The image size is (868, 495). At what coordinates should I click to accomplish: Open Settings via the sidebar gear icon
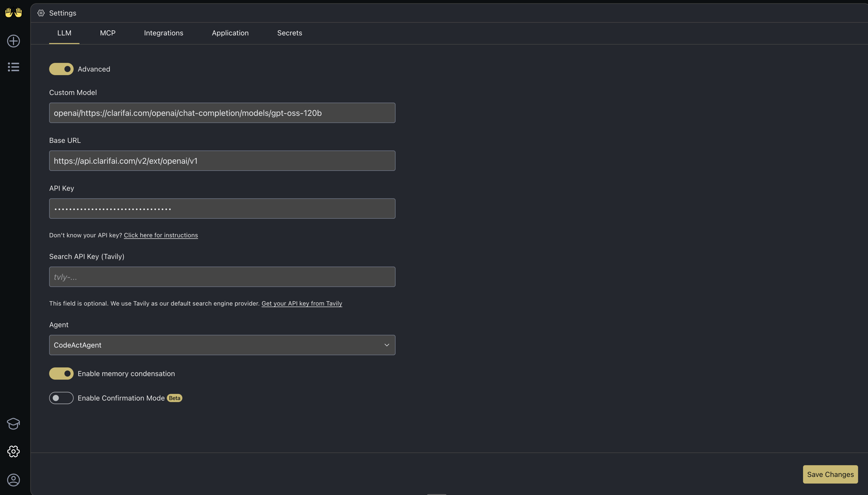click(13, 451)
